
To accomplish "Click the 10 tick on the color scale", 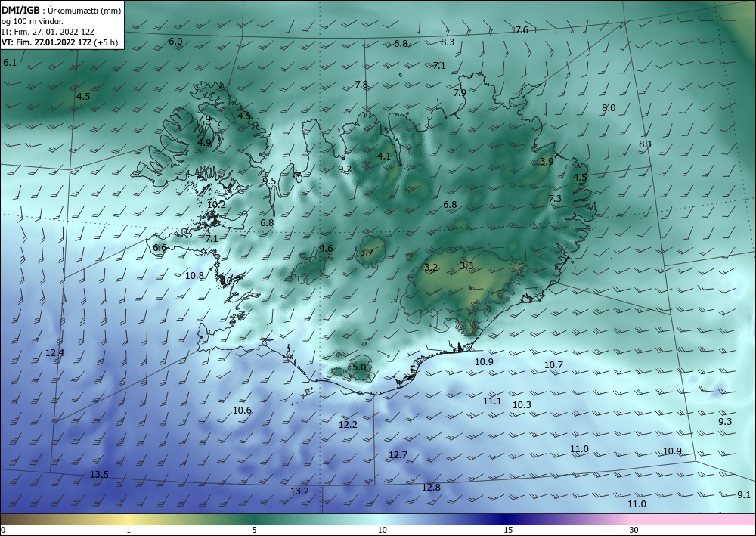I will click(x=383, y=531).
